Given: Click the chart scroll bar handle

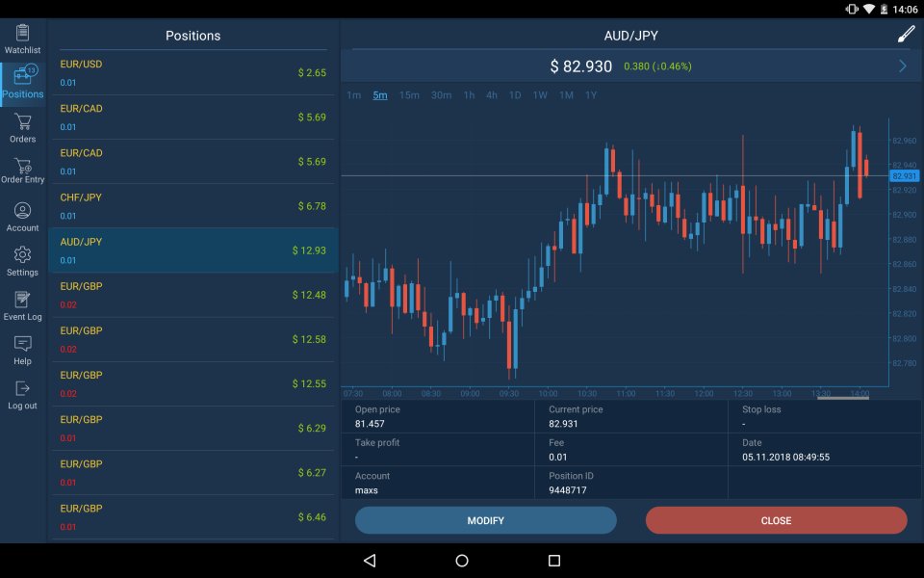Looking at the screenshot, I should point(843,398).
